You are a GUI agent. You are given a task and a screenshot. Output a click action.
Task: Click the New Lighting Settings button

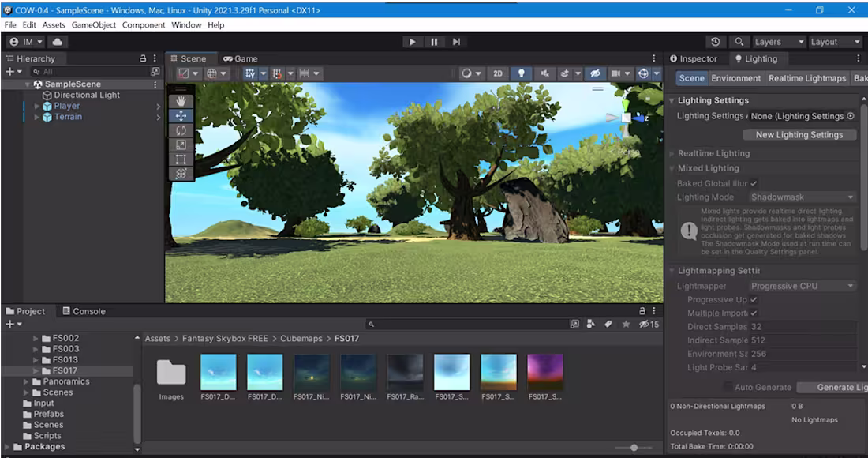(x=799, y=135)
